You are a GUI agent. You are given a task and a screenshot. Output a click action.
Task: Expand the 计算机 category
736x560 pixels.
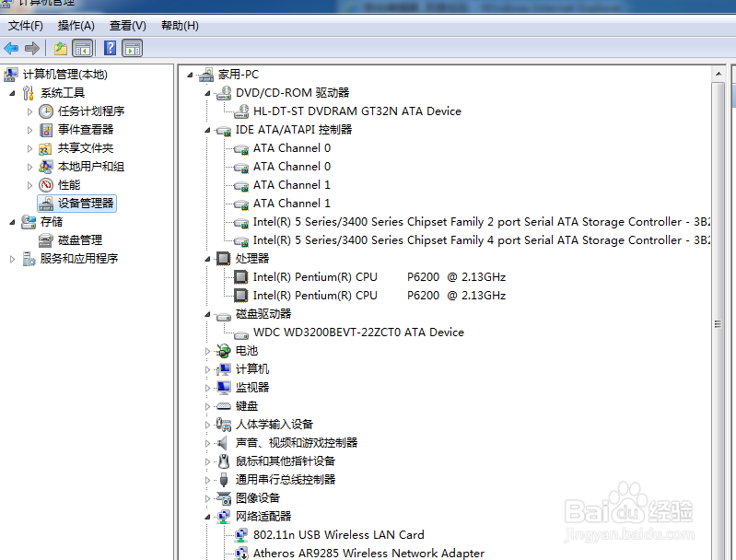click(207, 369)
